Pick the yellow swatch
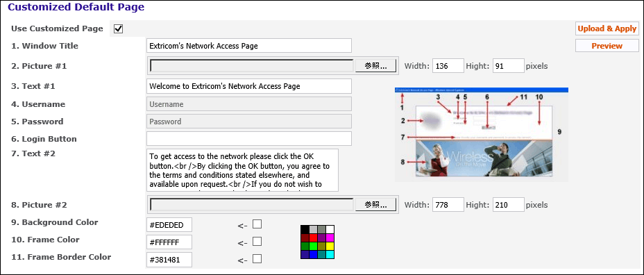Viewport: 644px width, 275px height. [x=330, y=246]
